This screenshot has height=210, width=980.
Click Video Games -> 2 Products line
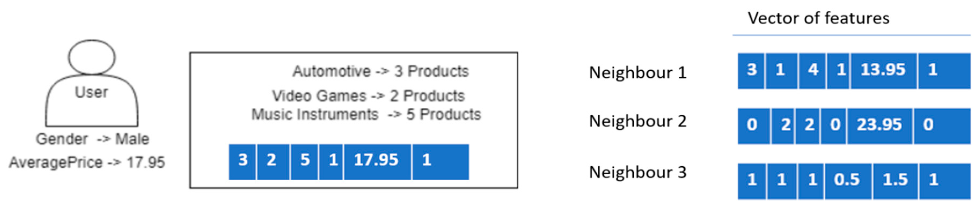tap(368, 96)
